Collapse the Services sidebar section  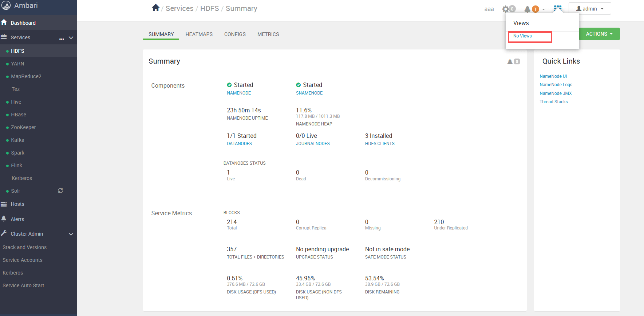coord(71,38)
